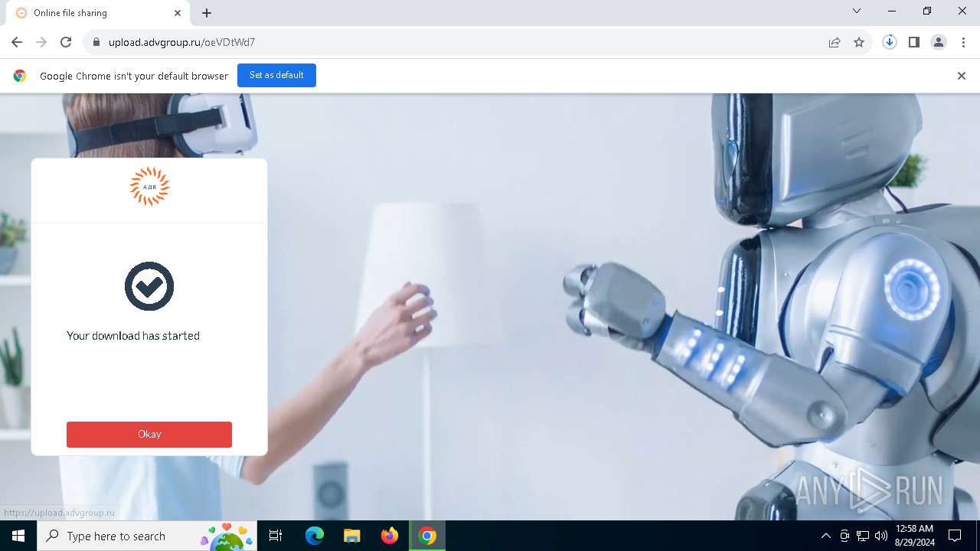The image size is (980, 551).
Task: Bookmark this page with star icon
Action: 859,42
